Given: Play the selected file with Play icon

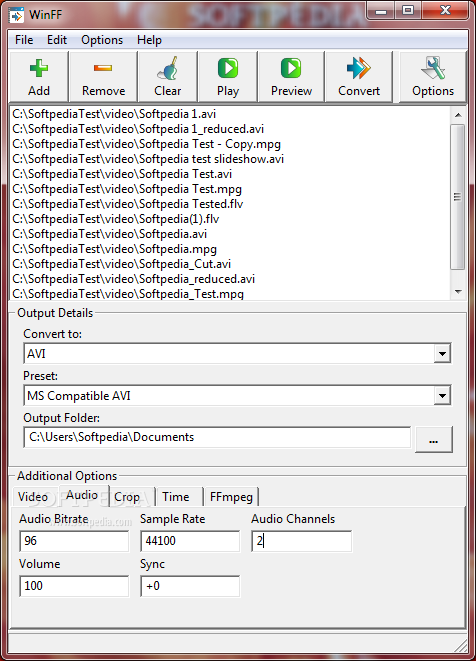Looking at the screenshot, I should (x=228, y=76).
